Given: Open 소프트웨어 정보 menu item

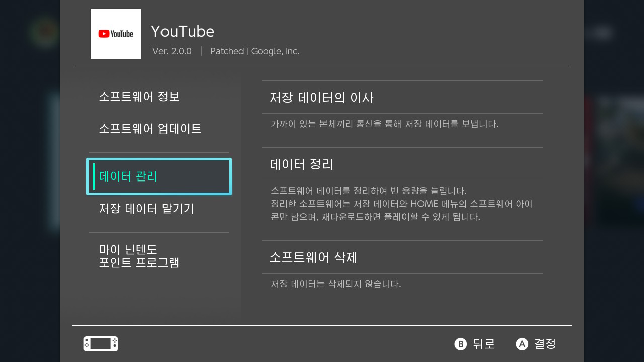Looking at the screenshot, I should click(x=159, y=97).
